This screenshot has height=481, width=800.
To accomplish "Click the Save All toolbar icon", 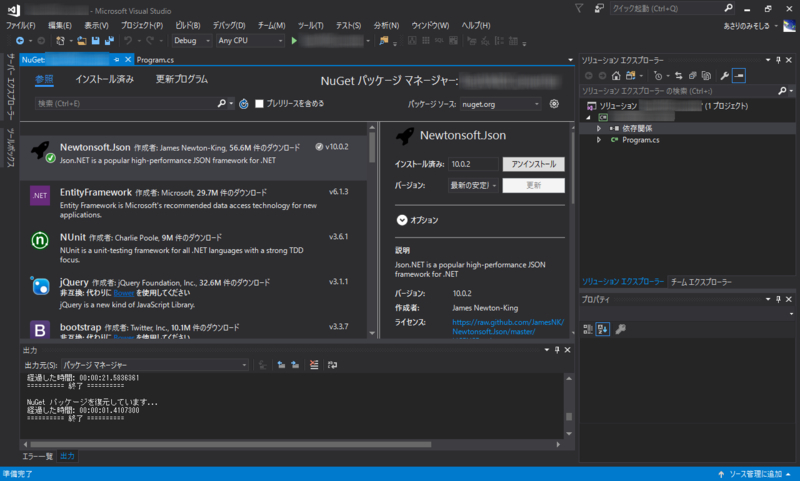I will pos(109,41).
